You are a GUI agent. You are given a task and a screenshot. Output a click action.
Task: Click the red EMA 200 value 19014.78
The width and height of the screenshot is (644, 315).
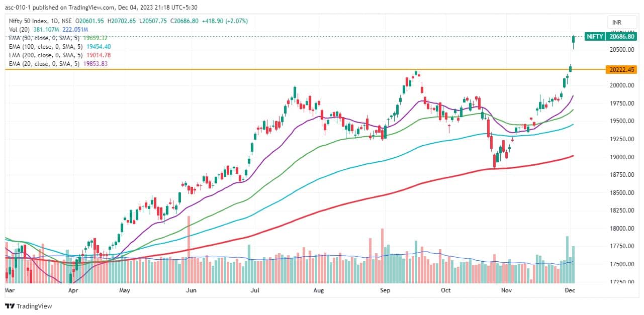tap(99, 55)
